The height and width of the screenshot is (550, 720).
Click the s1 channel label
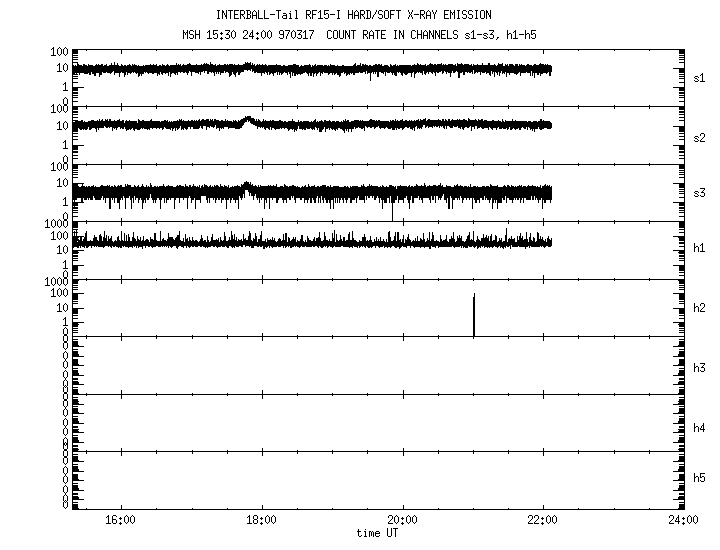pos(700,77)
